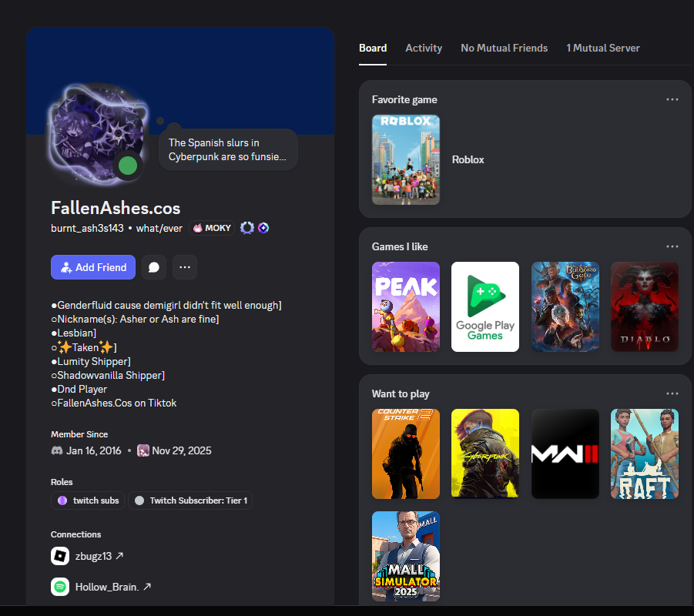Open the Mall Simulator 2025 cover

(406, 556)
